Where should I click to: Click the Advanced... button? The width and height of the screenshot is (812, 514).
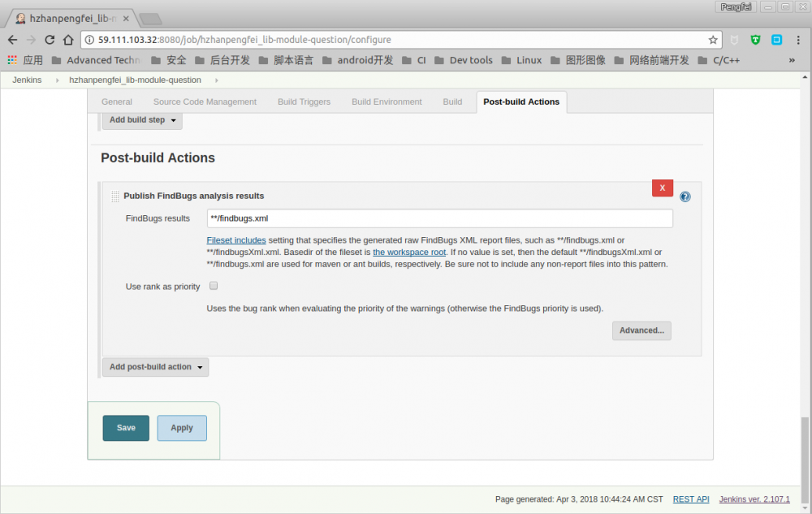[641, 330]
